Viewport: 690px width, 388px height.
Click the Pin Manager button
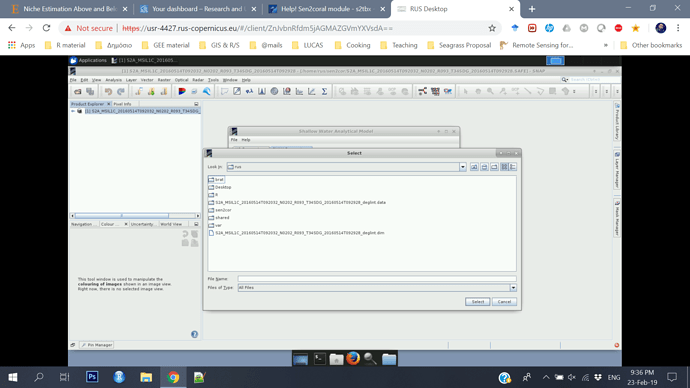pyautogui.click(x=97, y=345)
